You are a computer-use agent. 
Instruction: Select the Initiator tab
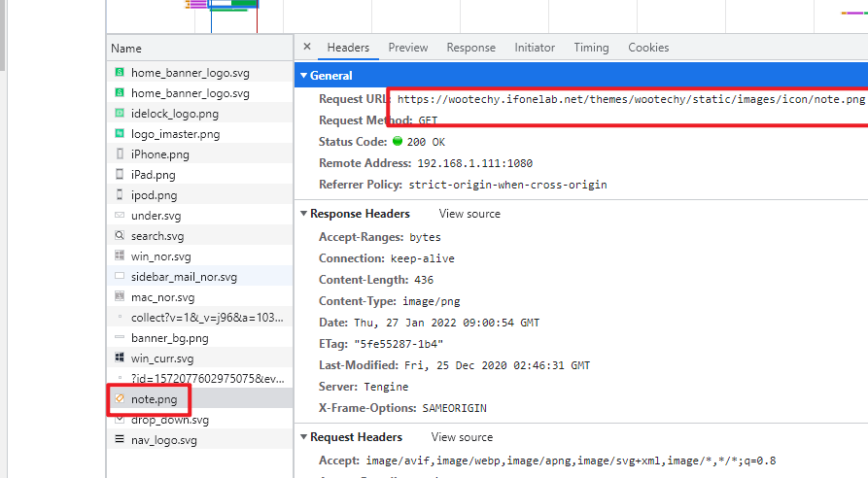535,48
